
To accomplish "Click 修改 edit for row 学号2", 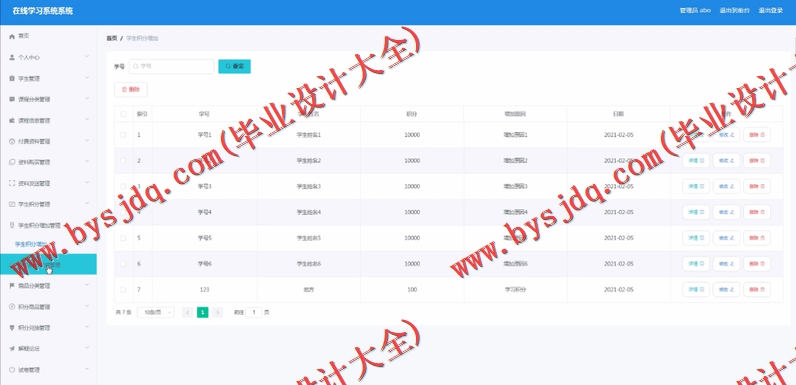I will 726,161.
